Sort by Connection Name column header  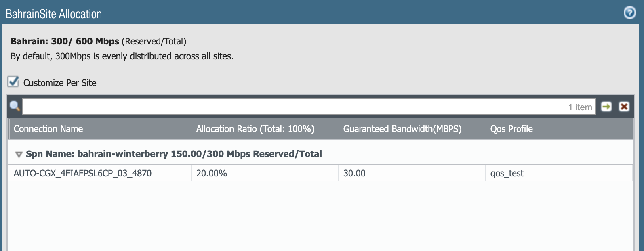[48, 129]
